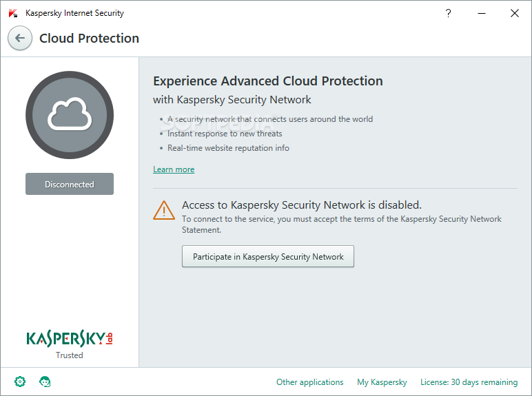Click the cloud status icon
The height and width of the screenshot is (396, 532).
(70, 115)
